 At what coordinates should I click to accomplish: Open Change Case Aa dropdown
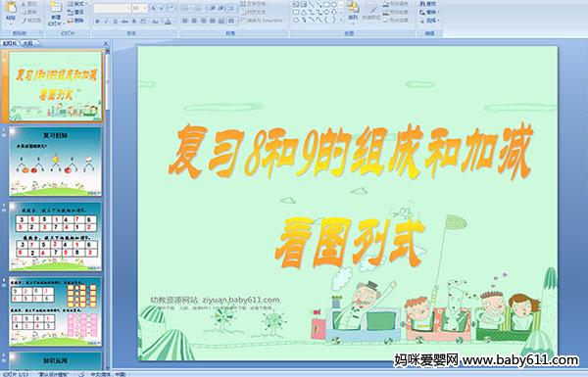[x=155, y=22]
